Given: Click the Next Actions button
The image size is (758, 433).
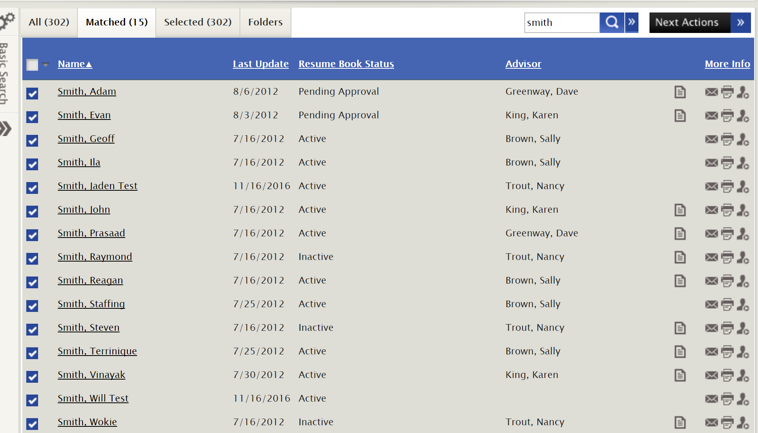Looking at the screenshot, I should click(x=690, y=22).
